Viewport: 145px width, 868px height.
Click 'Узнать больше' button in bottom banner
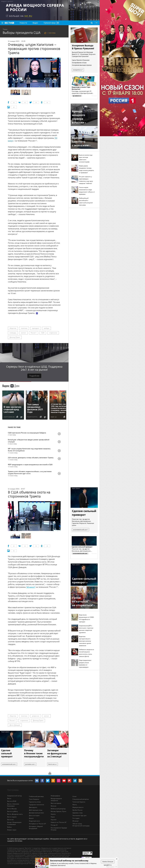tap(108, 862)
